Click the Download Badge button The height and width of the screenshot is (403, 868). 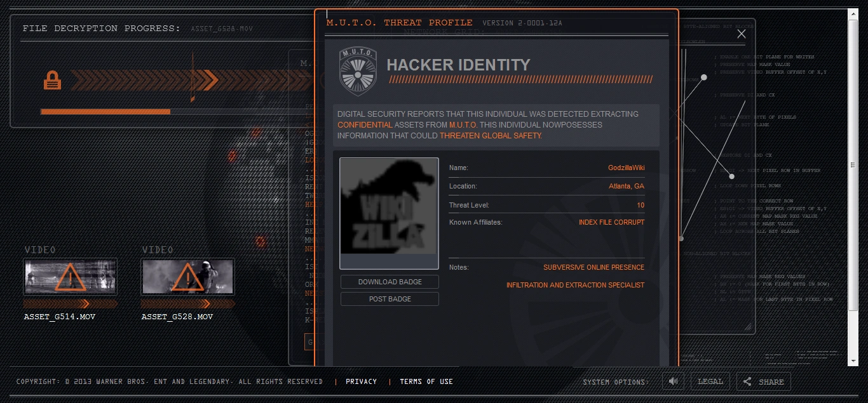point(390,282)
